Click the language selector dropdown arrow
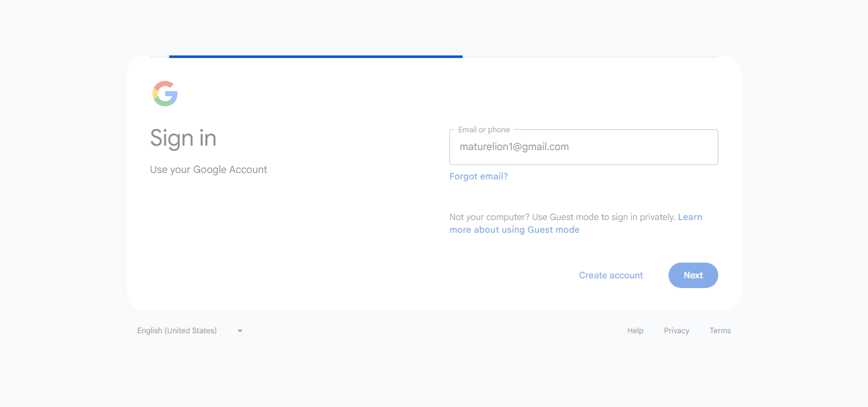Viewport: 868px width, 407px height. [240, 331]
